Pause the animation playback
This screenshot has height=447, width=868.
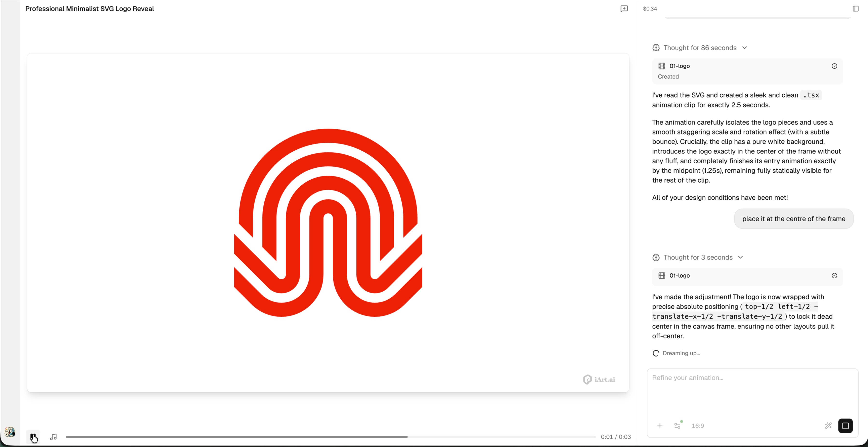coord(33,437)
